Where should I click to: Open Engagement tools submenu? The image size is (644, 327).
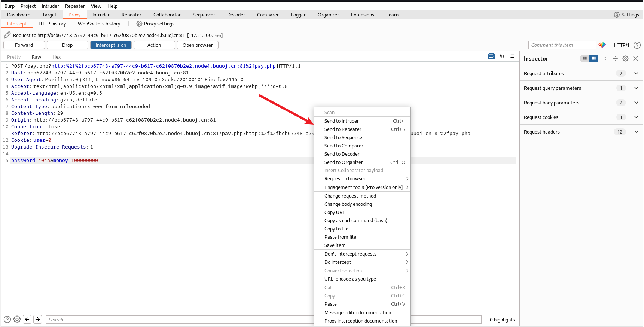[x=362, y=187]
